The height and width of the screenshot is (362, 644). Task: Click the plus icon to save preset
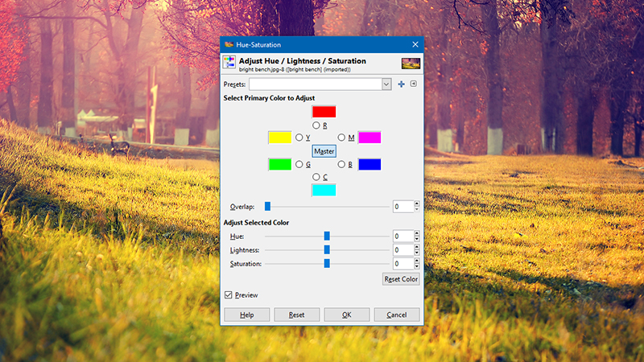(x=401, y=84)
